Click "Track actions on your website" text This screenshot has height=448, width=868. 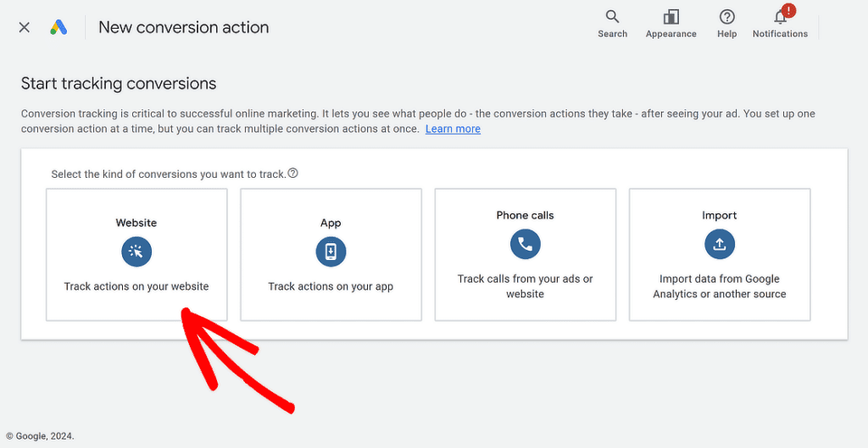(x=136, y=286)
